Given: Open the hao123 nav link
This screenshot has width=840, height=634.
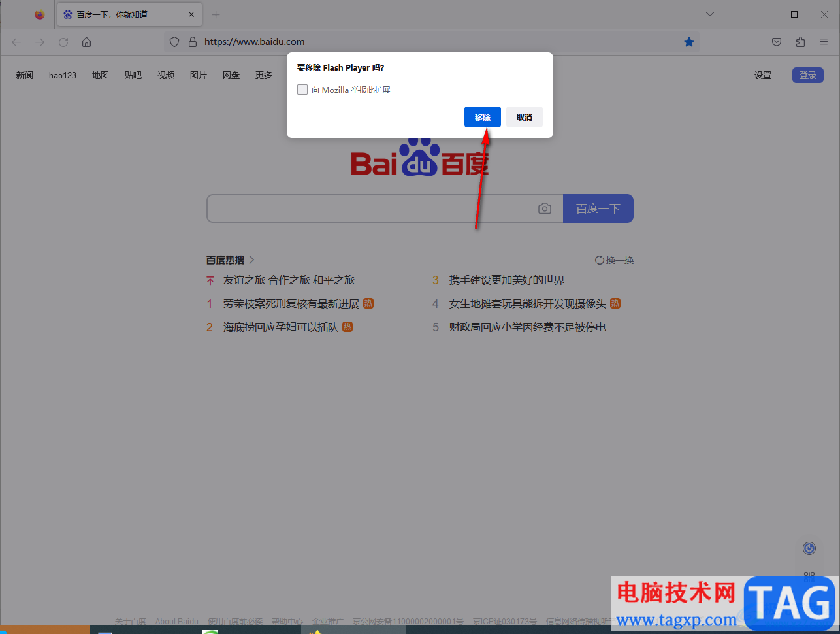Looking at the screenshot, I should coord(63,75).
